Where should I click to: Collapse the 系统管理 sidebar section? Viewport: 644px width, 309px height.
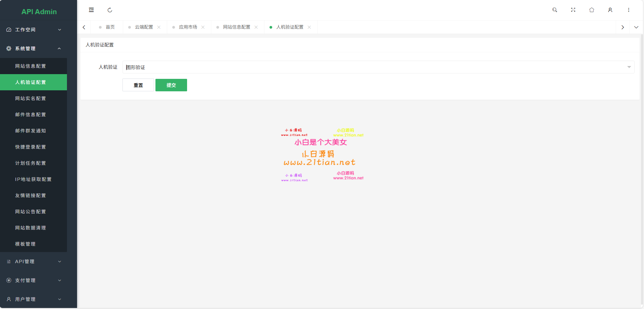pyautogui.click(x=34, y=49)
